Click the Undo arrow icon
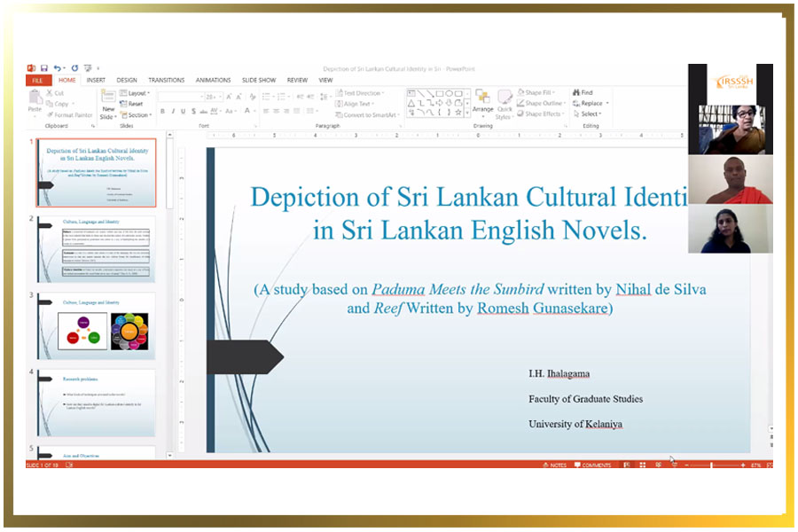This screenshot has width=798, height=532. (x=57, y=68)
